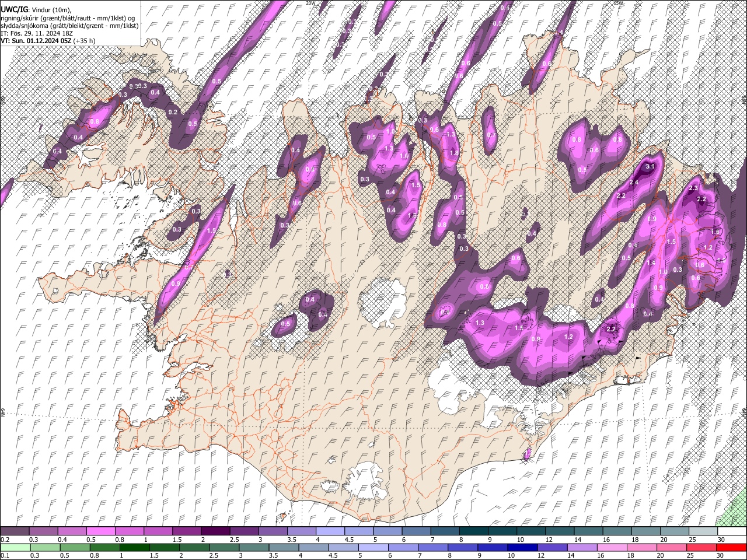Select the 14 swatch in upper snow legend

coord(588,531)
